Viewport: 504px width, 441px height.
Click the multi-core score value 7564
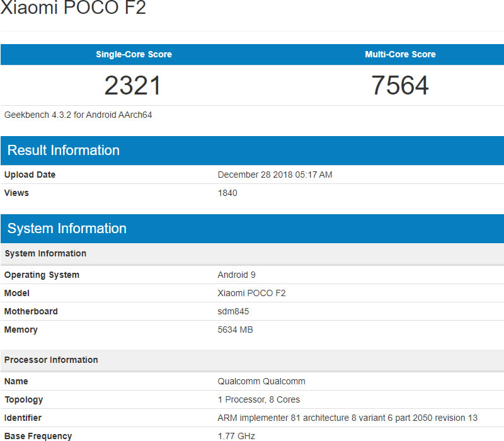pos(400,86)
